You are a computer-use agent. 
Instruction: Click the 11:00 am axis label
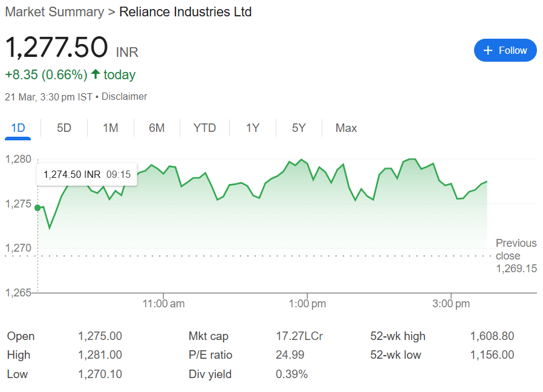pyautogui.click(x=163, y=304)
